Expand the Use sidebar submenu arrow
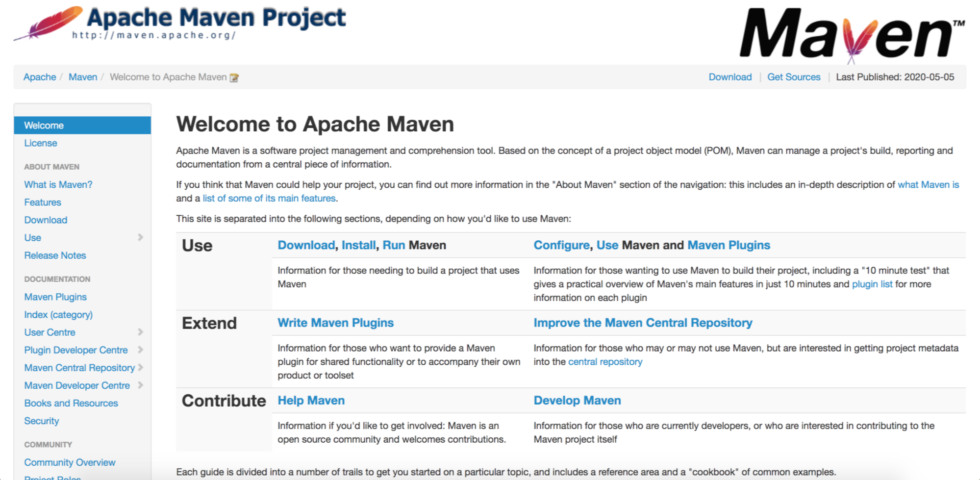The image size is (980, 480). [141, 237]
